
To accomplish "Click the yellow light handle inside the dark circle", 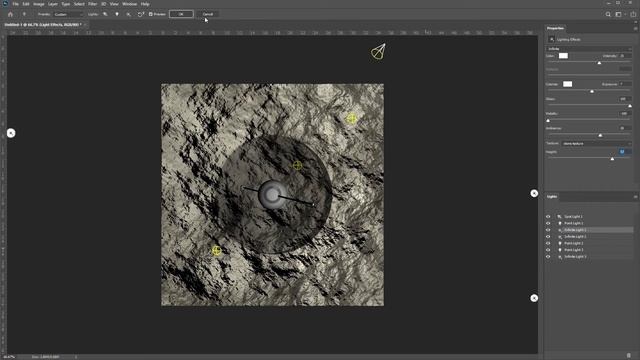I will [298, 165].
